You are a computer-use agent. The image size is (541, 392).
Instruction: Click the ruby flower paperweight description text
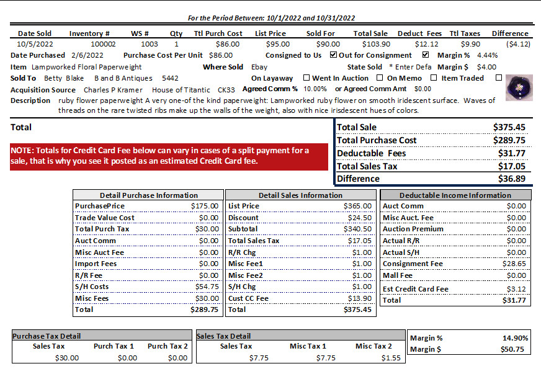[277, 105]
